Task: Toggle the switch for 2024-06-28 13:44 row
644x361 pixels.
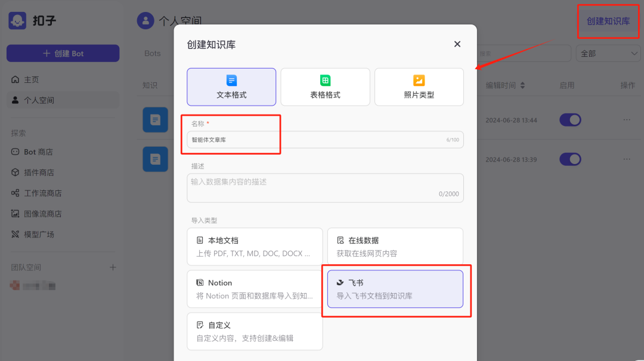Action: click(x=570, y=120)
